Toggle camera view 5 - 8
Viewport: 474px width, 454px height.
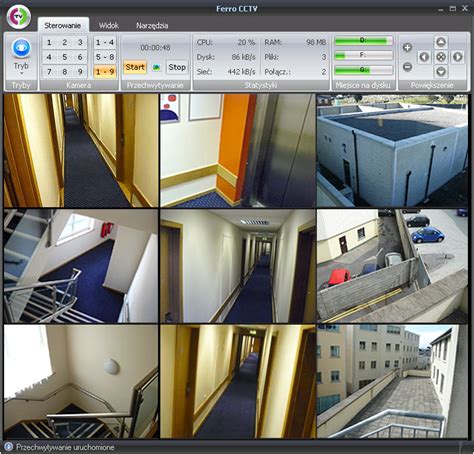tap(105, 57)
